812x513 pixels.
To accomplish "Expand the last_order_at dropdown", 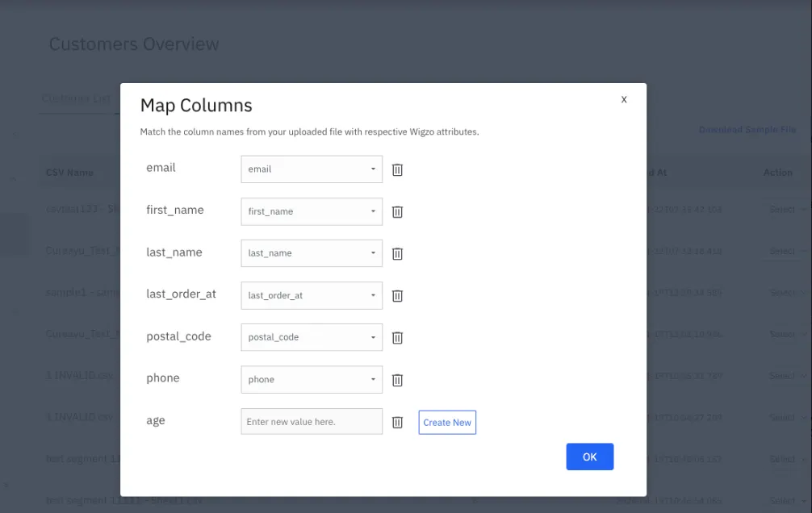I will click(x=312, y=295).
